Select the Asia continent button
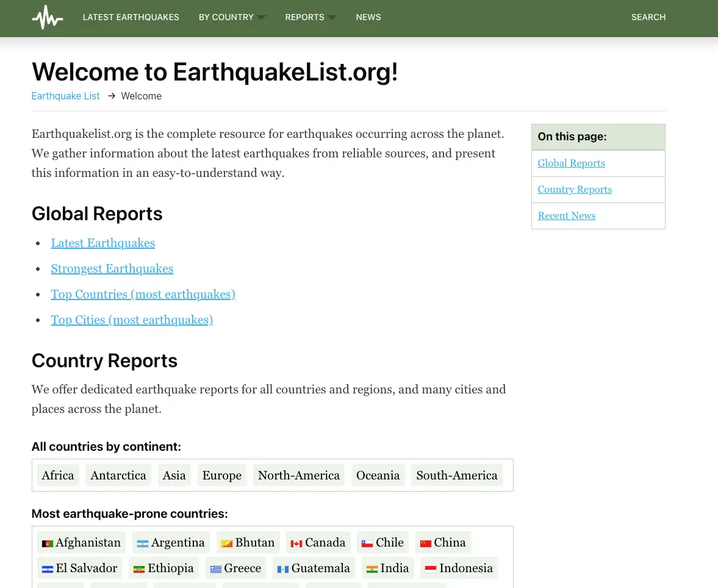 [x=174, y=475]
